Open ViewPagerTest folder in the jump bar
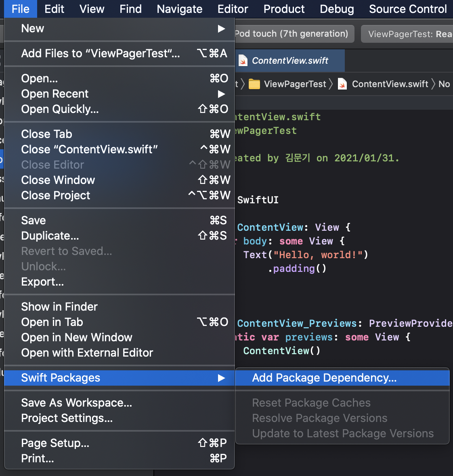This screenshot has width=453, height=476. pos(295,84)
